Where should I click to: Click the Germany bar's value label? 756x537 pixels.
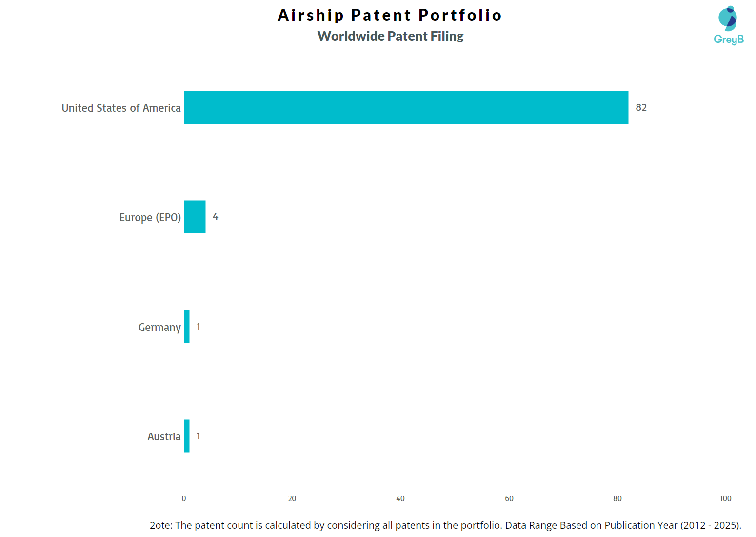(199, 327)
